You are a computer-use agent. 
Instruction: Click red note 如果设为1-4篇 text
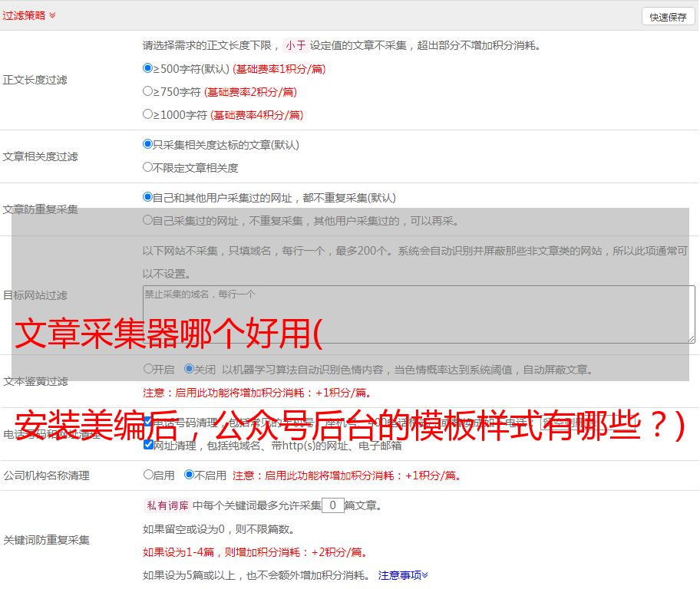point(256,552)
